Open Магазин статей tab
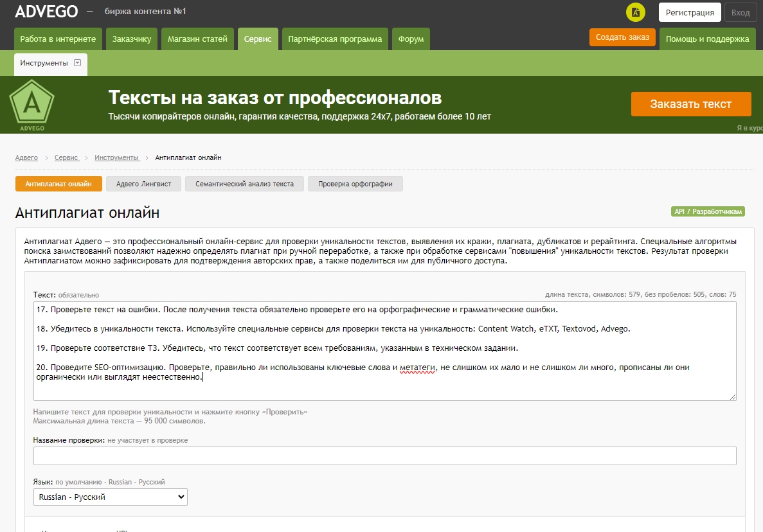The image size is (763, 532). [197, 39]
